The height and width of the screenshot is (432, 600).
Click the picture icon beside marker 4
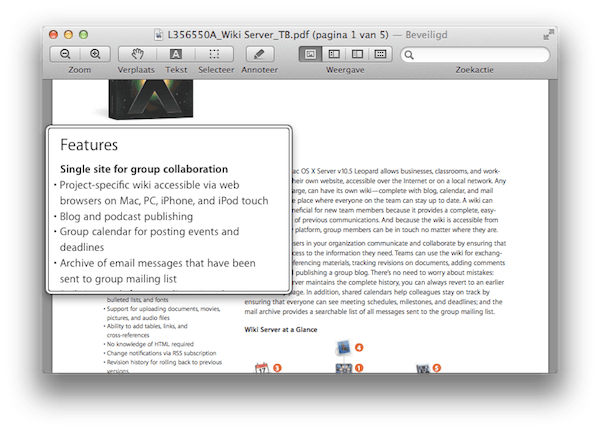(x=344, y=347)
